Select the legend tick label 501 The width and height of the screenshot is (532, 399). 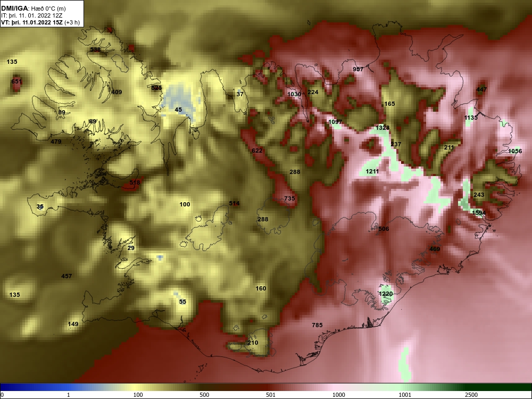[270, 395]
